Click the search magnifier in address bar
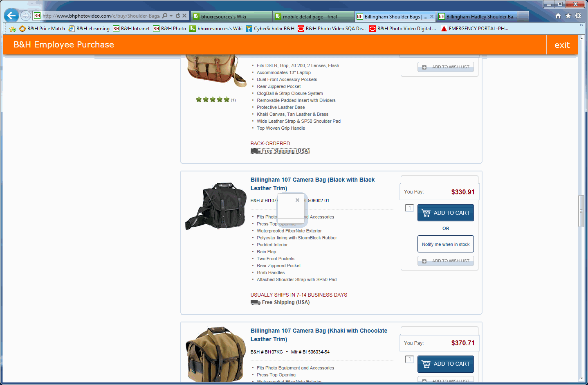The width and height of the screenshot is (588, 385). (x=165, y=16)
